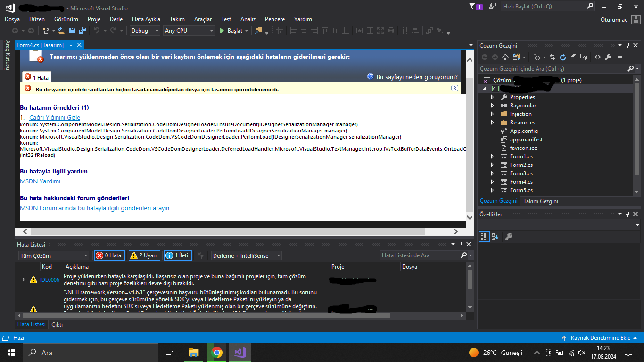Click the Pending Changes Filter clock icon

tap(537, 57)
